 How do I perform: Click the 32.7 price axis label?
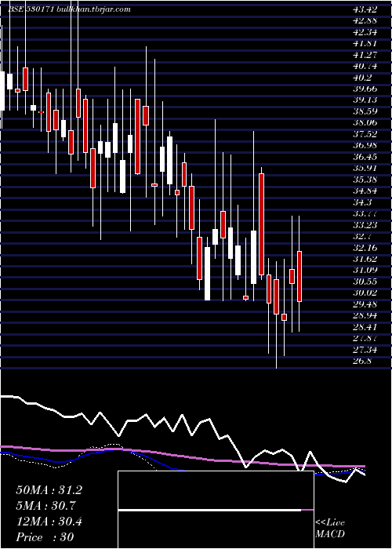[362, 236]
